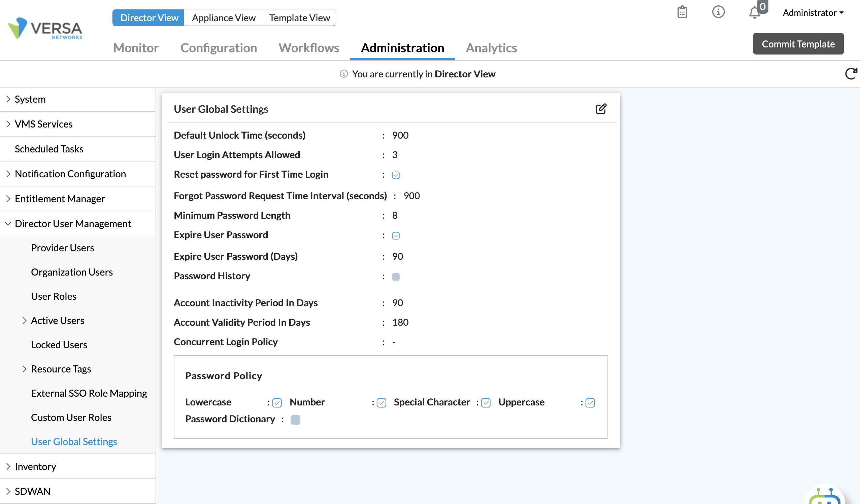The width and height of the screenshot is (860, 504).
Task: Switch to the Analytics tab
Action: coord(491,48)
